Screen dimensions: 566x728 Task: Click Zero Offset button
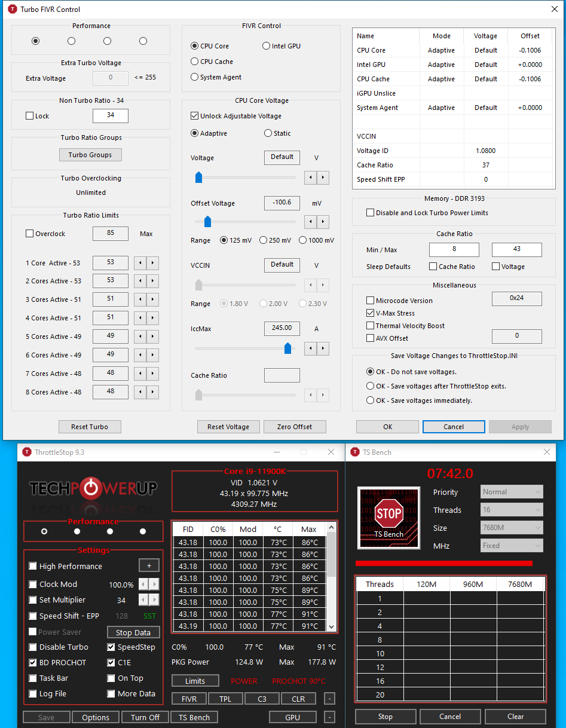295,427
